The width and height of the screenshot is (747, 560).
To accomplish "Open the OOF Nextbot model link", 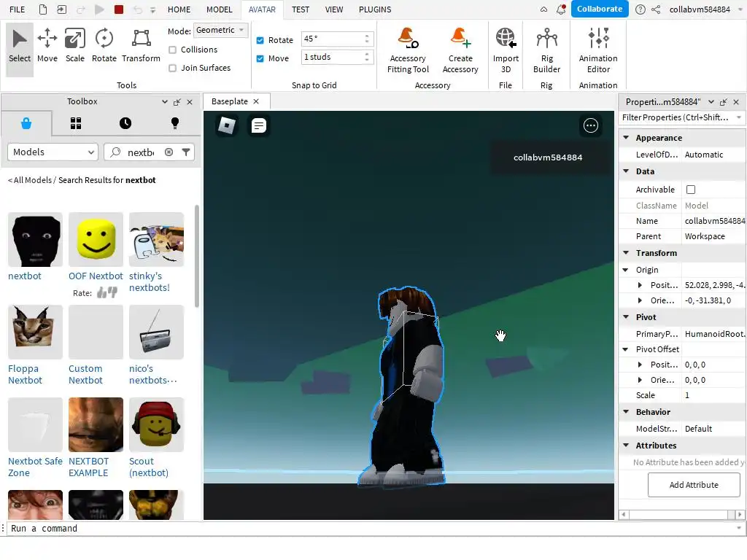I will pyautogui.click(x=96, y=276).
